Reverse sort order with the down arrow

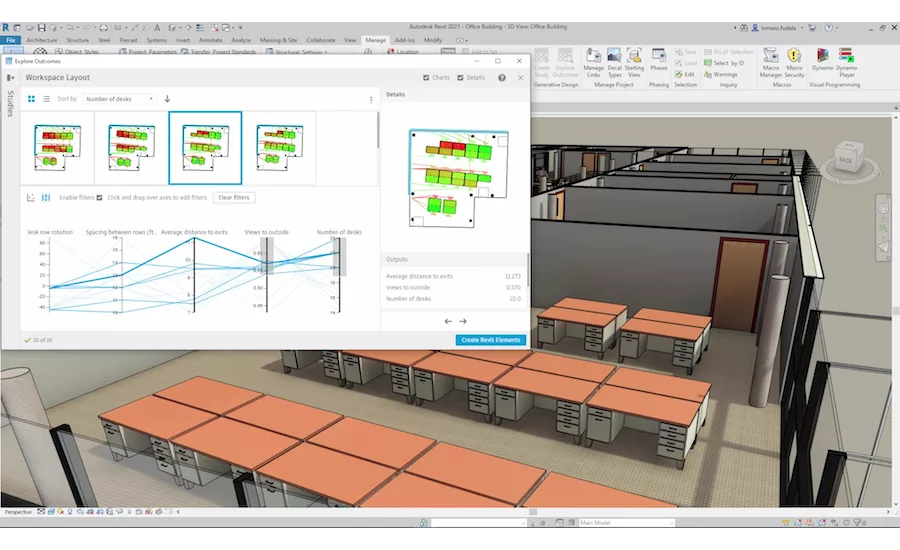(x=167, y=99)
